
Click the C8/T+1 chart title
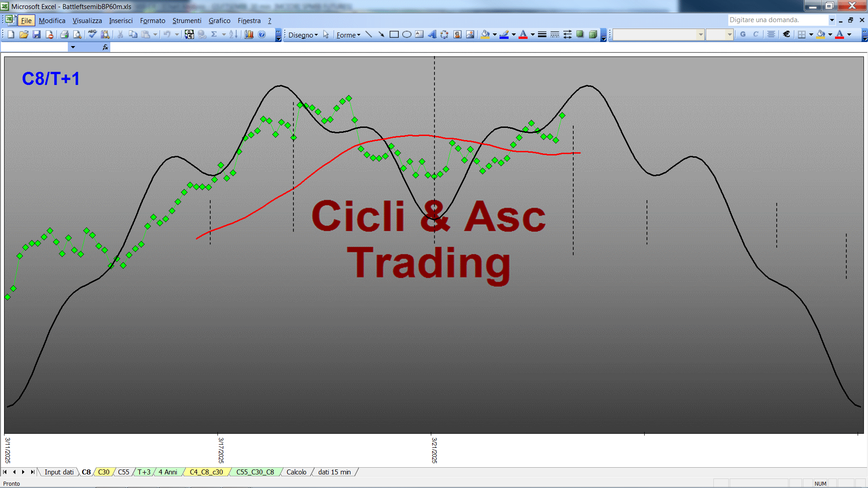(x=51, y=79)
